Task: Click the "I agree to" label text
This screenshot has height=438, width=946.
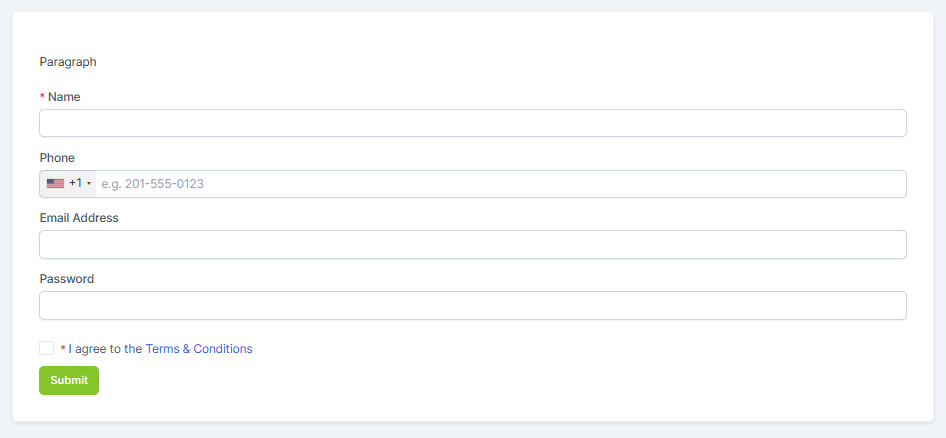Action: point(94,349)
